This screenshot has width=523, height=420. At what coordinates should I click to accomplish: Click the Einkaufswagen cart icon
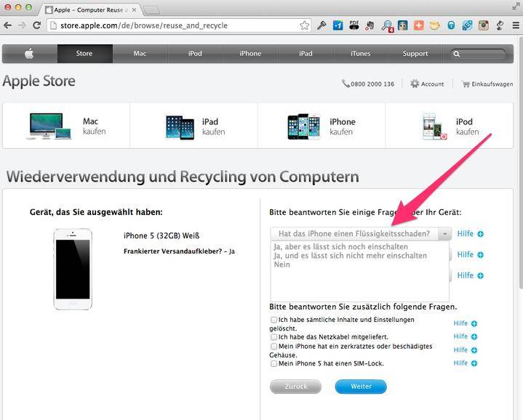click(466, 84)
